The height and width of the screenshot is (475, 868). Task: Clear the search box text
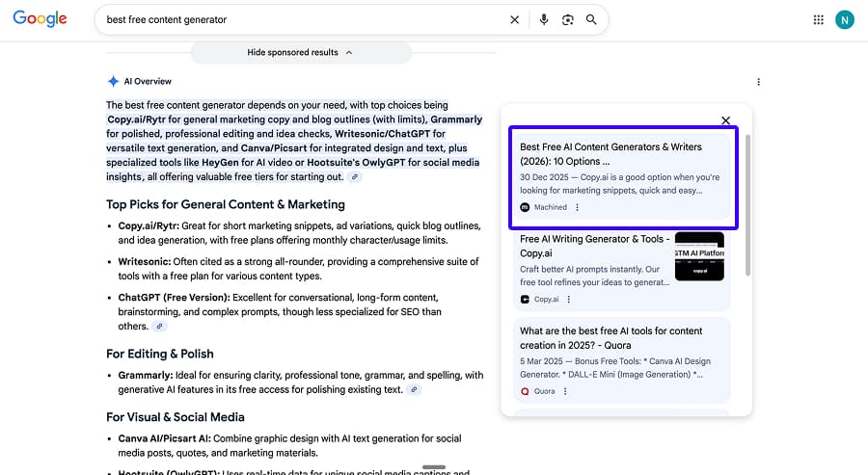[514, 19]
